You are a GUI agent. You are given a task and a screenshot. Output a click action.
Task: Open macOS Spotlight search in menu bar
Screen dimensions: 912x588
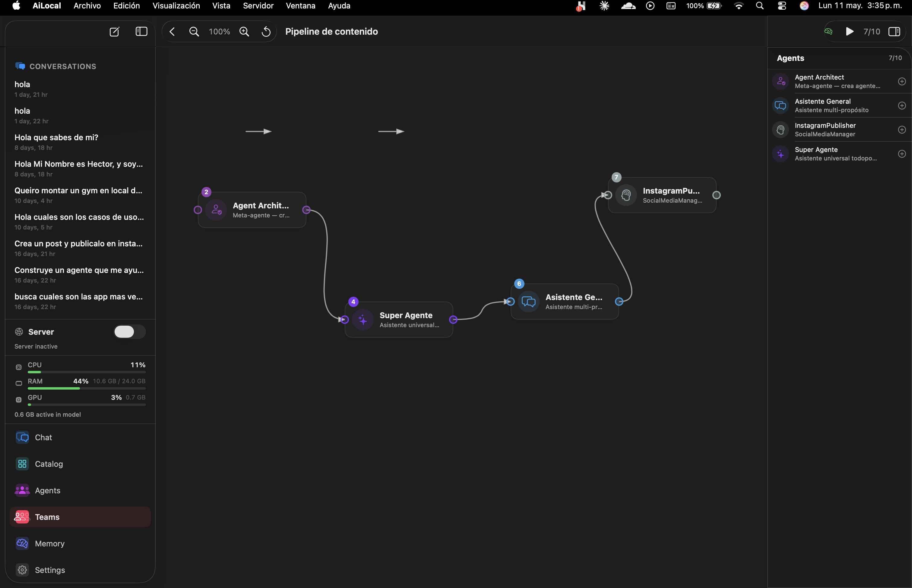click(x=760, y=6)
